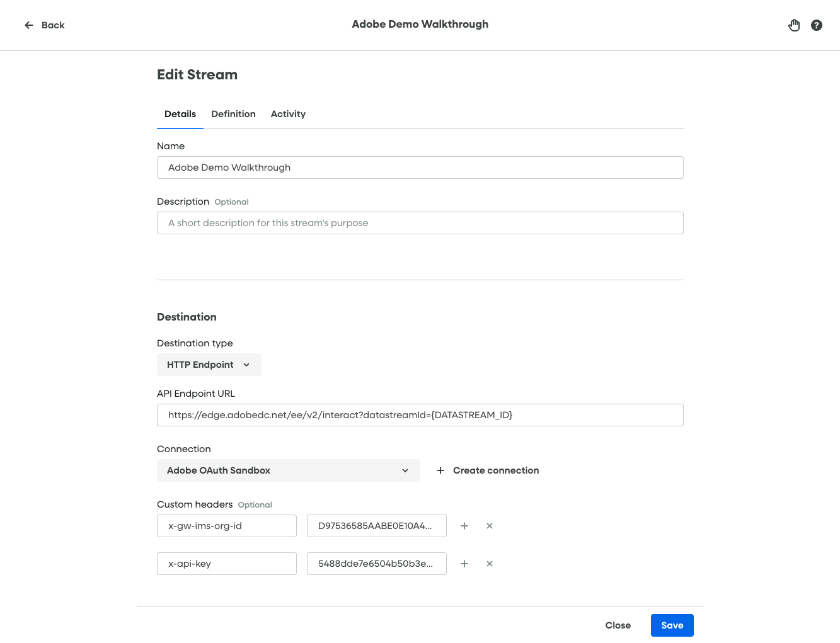Click into the Name field
This screenshot has width=840, height=643.
(x=420, y=168)
